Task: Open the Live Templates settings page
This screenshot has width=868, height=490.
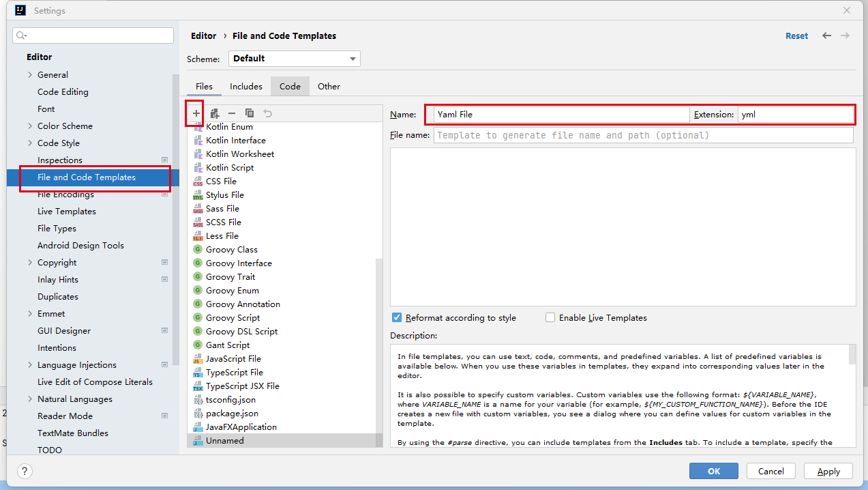Action: (x=67, y=212)
